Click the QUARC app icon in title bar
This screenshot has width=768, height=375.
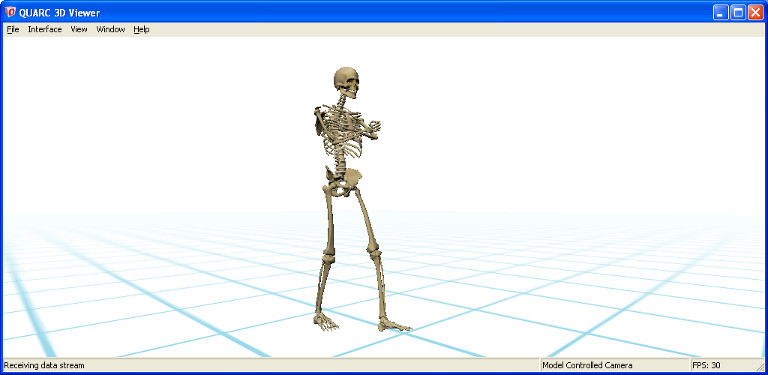click(x=10, y=12)
